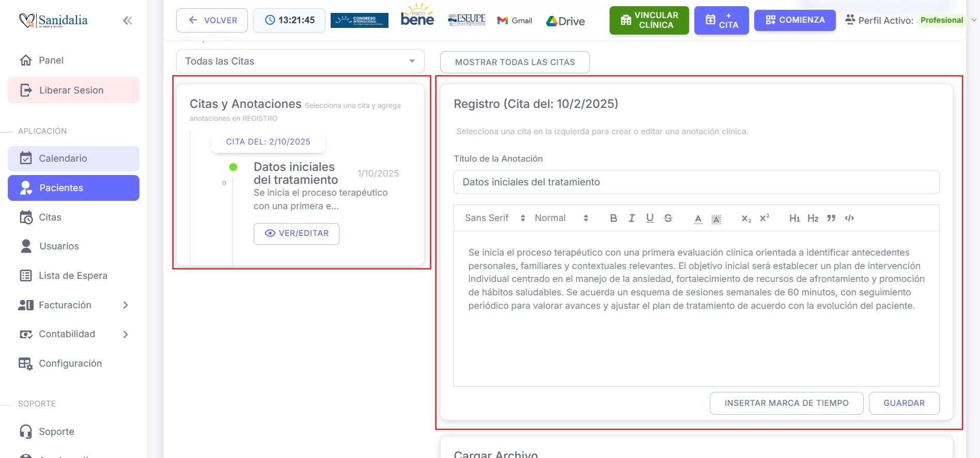This screenshot has height=458, width=980.
Task: Open text color picker
Action: [698, 218]
